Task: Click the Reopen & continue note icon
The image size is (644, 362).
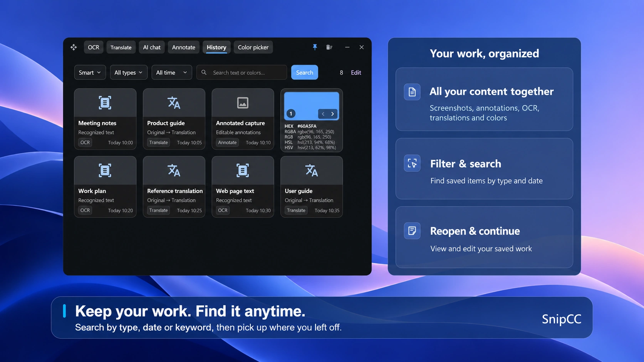Action: [x=412, y=231]
